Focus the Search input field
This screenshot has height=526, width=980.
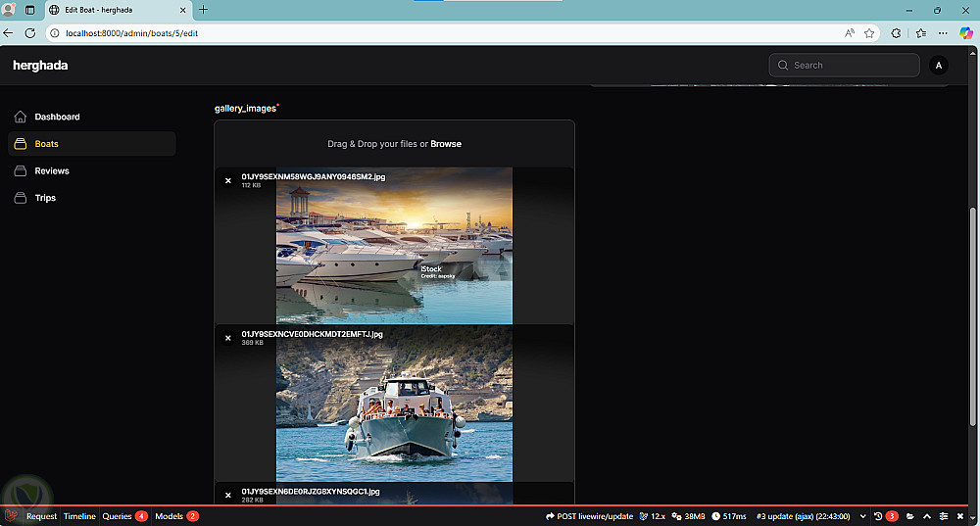click(844, 65)
